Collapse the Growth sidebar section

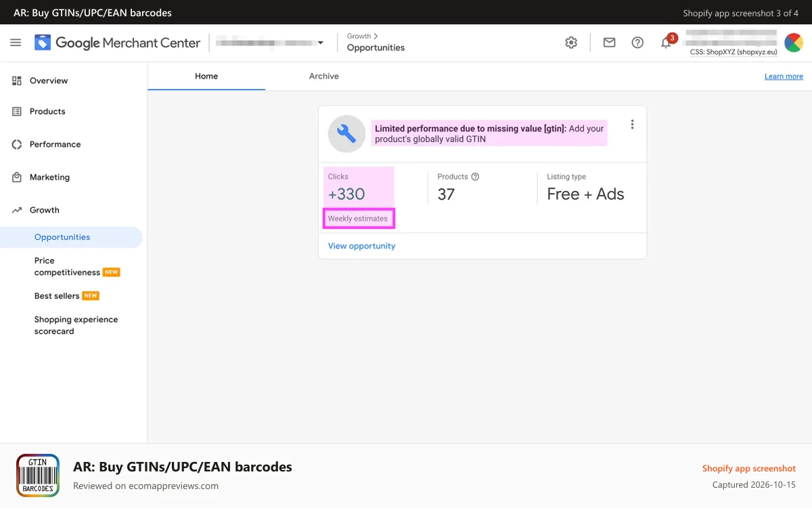[x=45, y=210]
